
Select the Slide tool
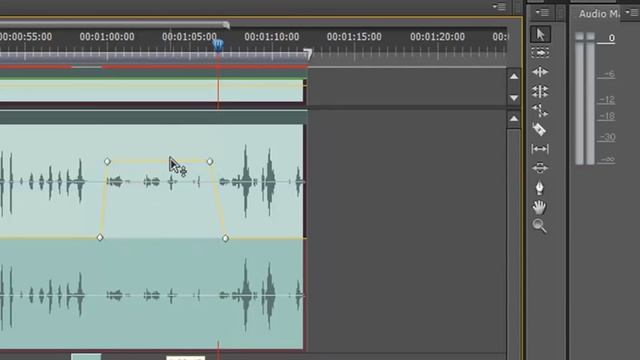(x=540, y=168)
